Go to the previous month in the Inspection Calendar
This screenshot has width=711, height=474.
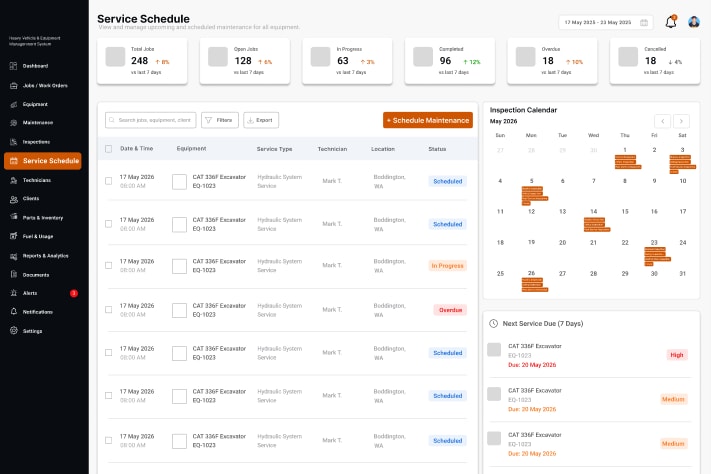pos(662,121)
